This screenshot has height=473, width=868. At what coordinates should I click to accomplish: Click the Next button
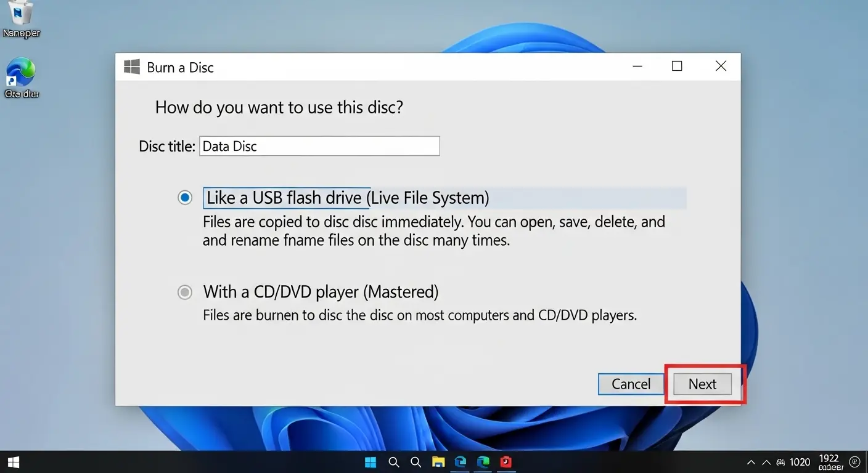pos(702,384)
